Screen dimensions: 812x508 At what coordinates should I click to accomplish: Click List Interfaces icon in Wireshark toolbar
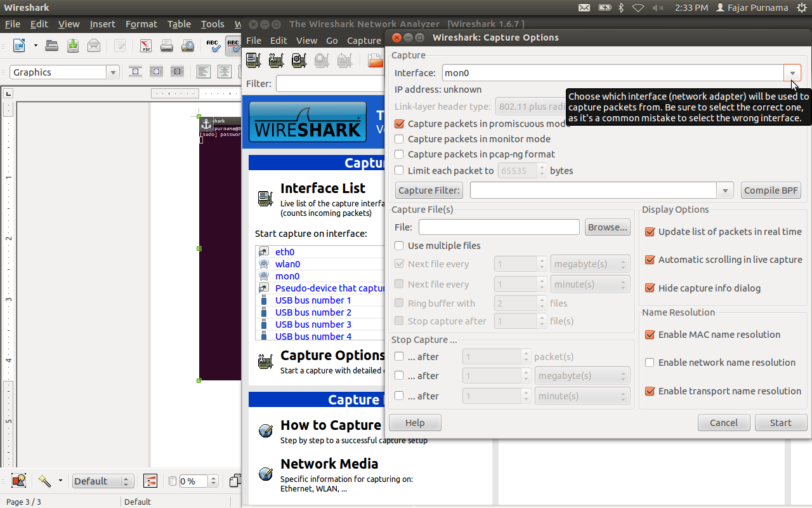click(x=253, y=60)
